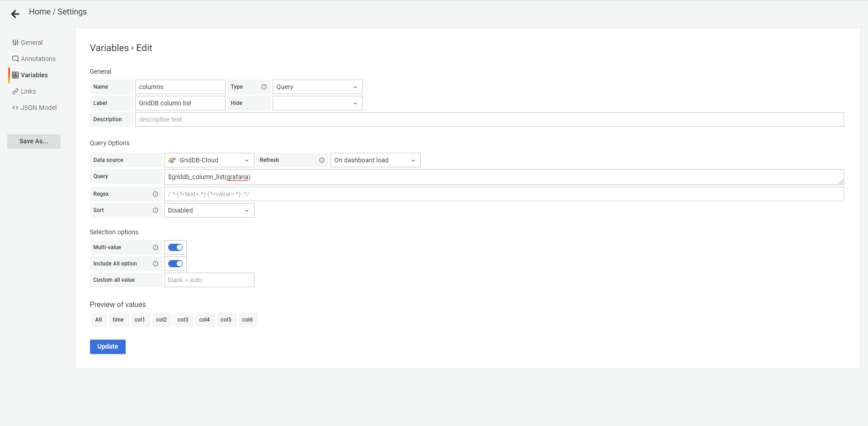The height and width of the screenshot is (426, 868).
Task: Open the Annotations settings section
Action: 38,59
